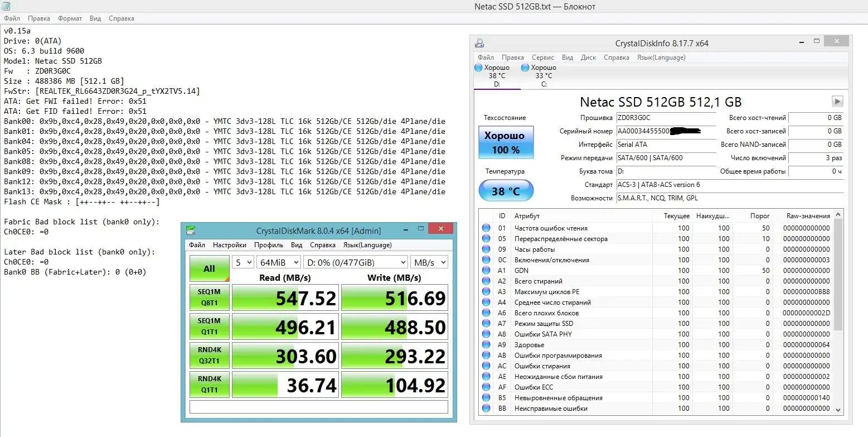
Task: Click the SATA/600 | SATA/600 transfer mode field
Action: click(x=666, y=158)
